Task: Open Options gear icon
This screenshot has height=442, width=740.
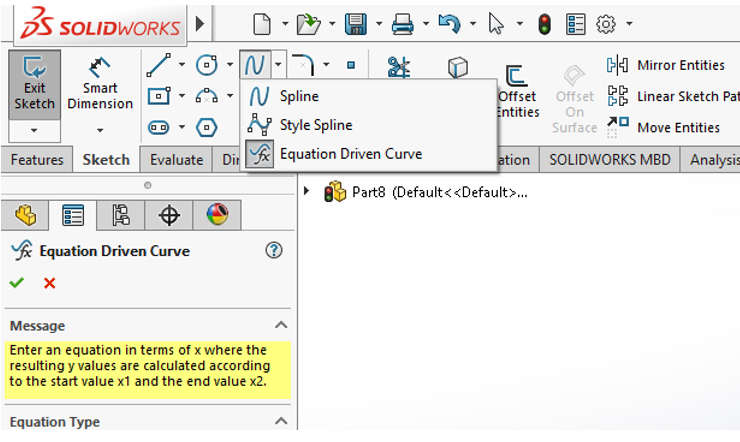Action: point(606,24)
